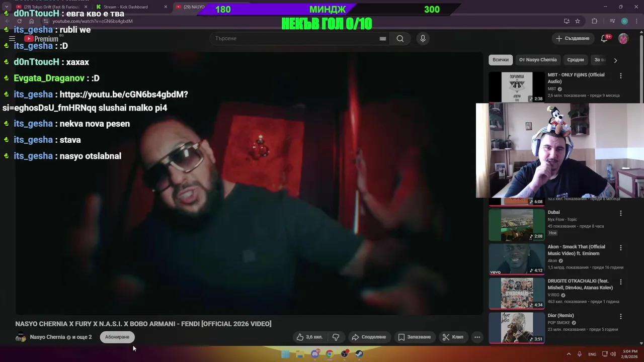Click the Споделяне share button

[x=369, y=337]
